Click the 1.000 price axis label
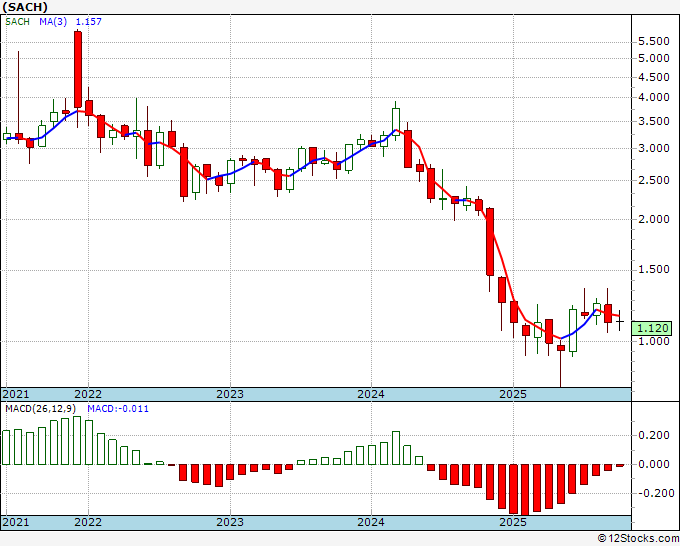The image size is (680, 546). tap(654, 341)
